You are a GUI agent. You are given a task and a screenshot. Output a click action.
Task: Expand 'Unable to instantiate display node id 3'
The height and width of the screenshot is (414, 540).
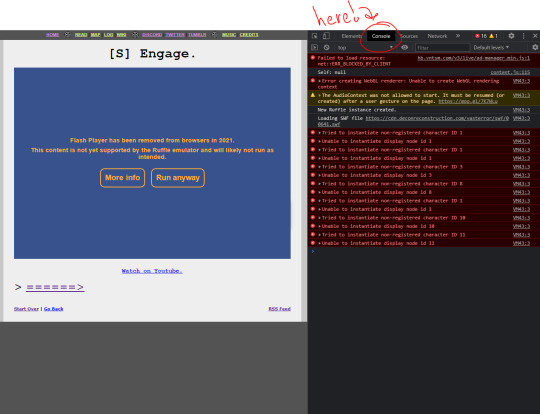coord(319,175)
